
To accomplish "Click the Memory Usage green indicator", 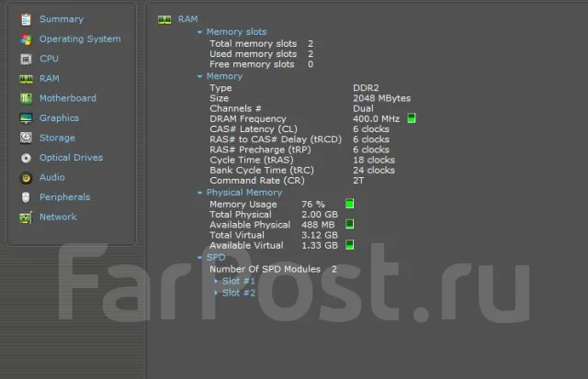I will pos(349,204).
